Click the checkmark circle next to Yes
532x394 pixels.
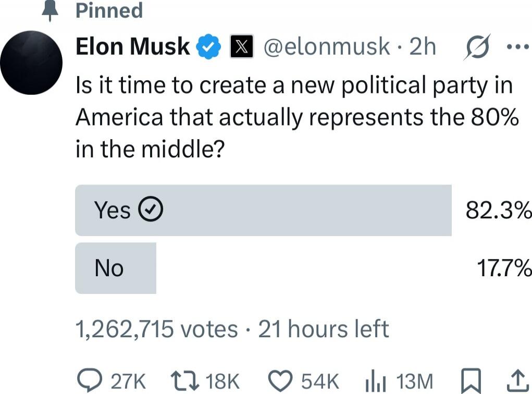(151, 209)
